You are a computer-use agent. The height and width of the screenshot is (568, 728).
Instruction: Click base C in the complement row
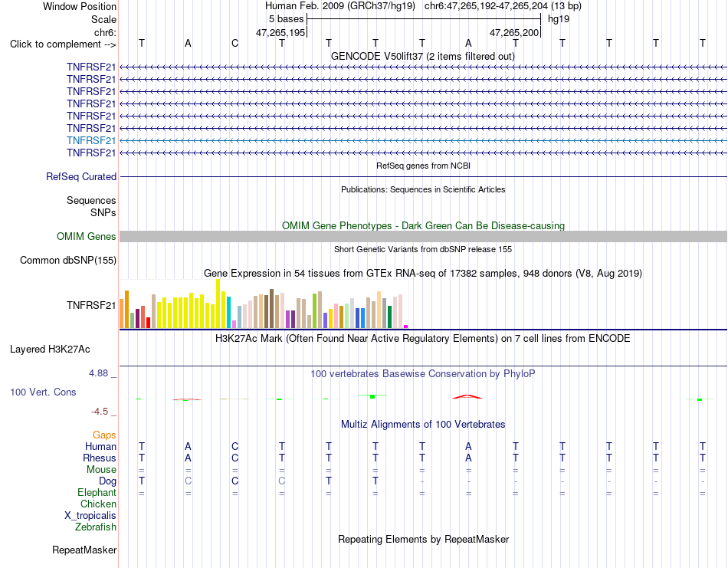click(235, 43)
